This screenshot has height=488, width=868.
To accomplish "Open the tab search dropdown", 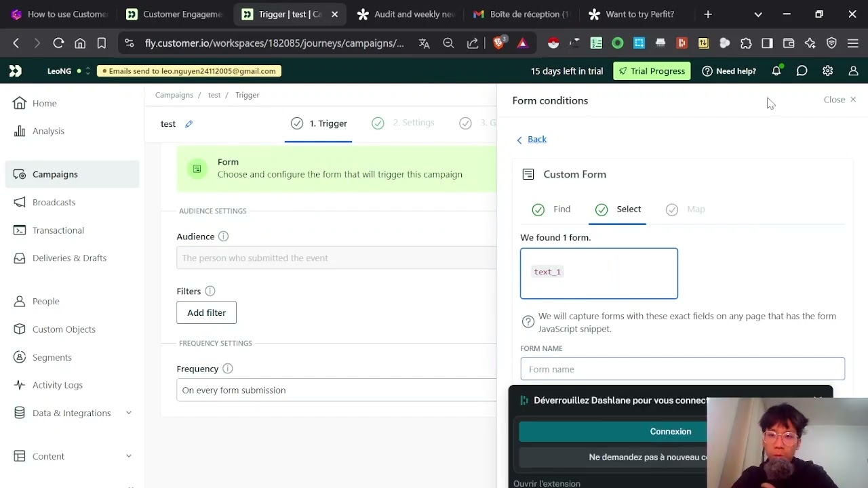I will [758, 14].
